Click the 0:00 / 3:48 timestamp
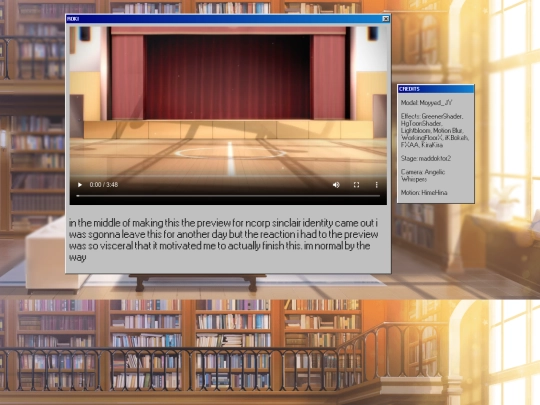 (x=104, y=185)
